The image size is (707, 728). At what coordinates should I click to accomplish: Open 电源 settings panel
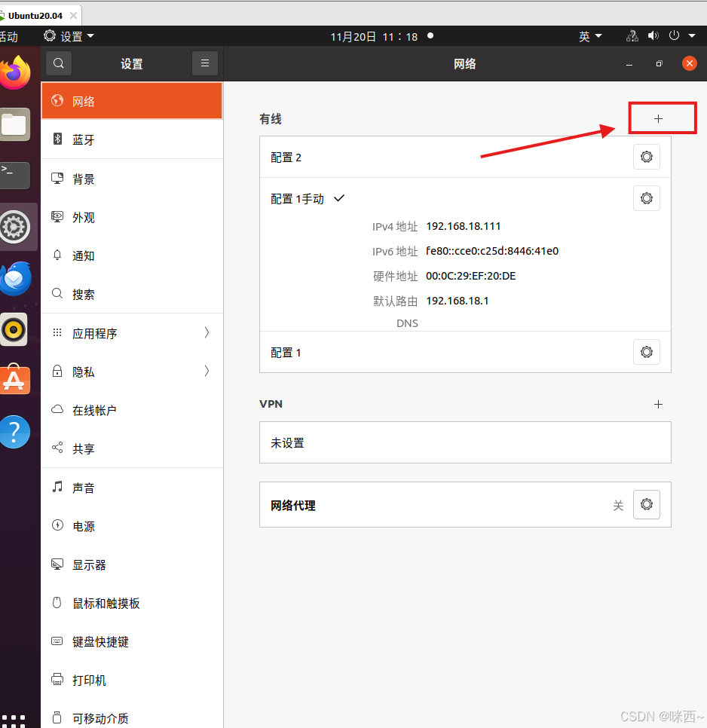tap(132, 526)
